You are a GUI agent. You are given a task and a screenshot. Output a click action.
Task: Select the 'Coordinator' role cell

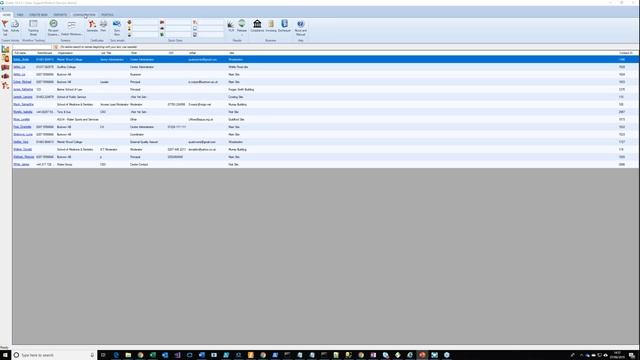tap(137, 134)
